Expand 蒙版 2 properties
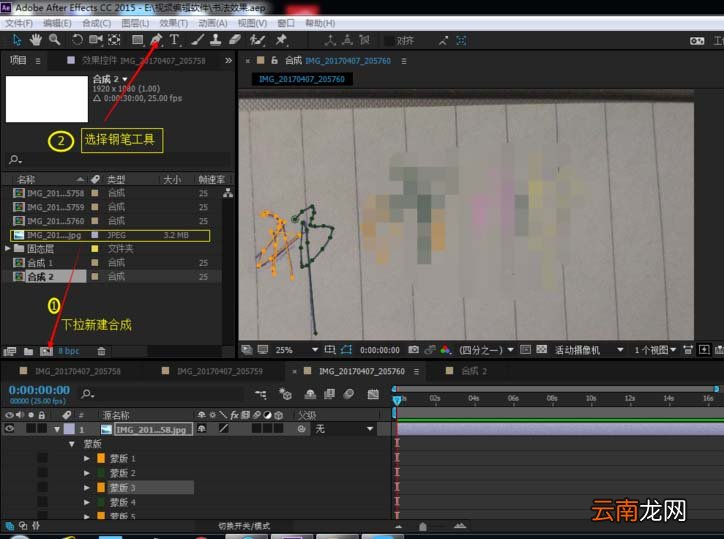This screenshot has width=724, height=539. pyautogui.click(x=86, y=473)
